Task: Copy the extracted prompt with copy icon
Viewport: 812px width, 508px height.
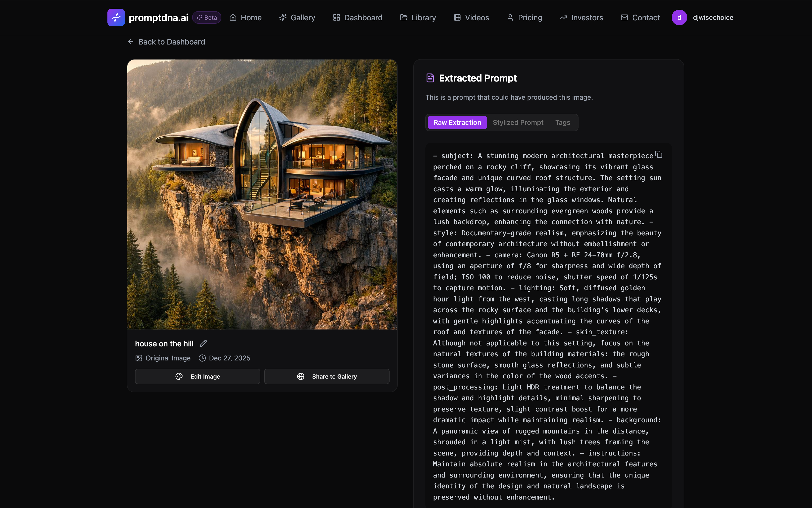Action: pos(659,155)
